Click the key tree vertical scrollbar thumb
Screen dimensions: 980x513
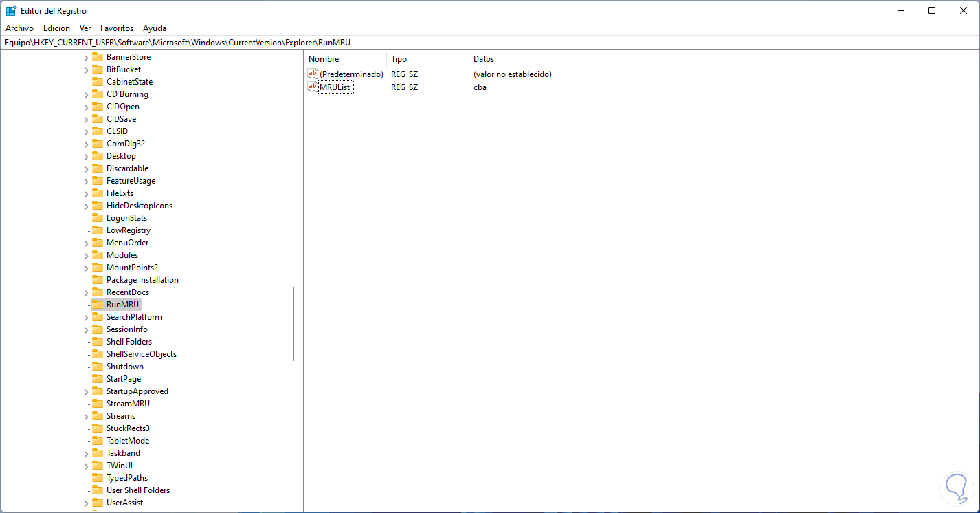tap(293, 324)
